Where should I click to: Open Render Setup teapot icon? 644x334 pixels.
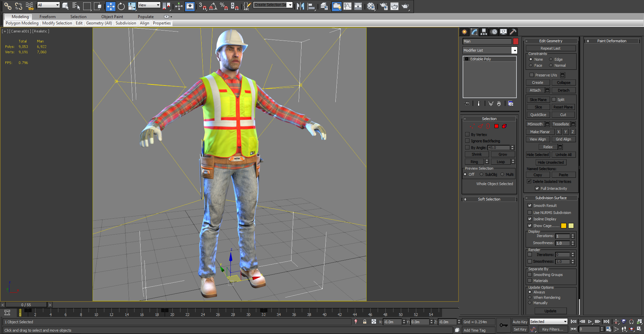pos(384,6)
